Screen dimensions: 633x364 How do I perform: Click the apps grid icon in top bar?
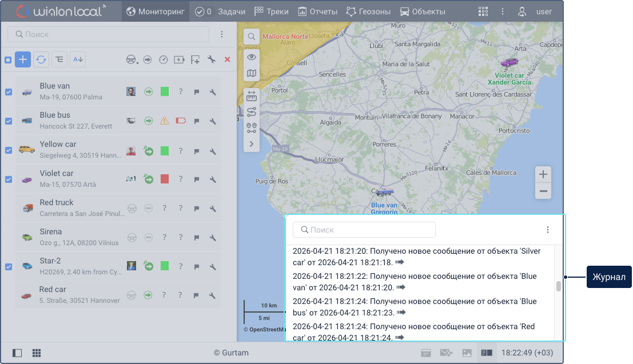(x=483, y=11)
